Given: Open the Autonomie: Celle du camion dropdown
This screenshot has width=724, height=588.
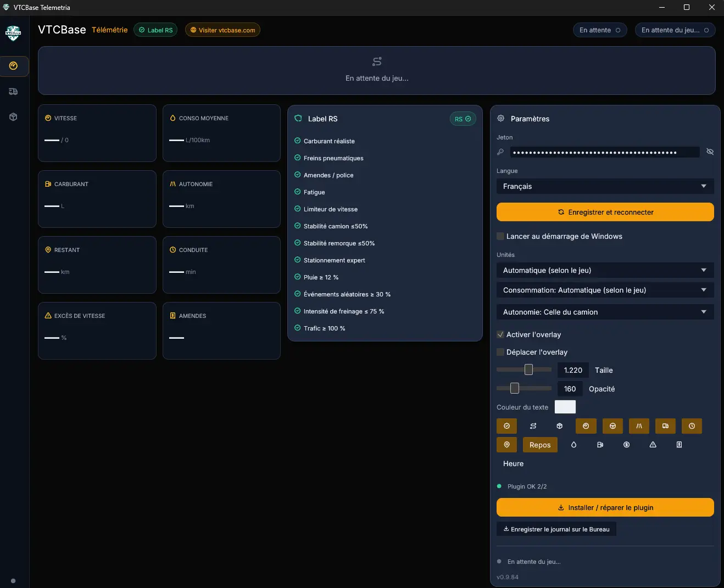Looking at the screenshot, I should pyautogui.click(x=605, y=312).
